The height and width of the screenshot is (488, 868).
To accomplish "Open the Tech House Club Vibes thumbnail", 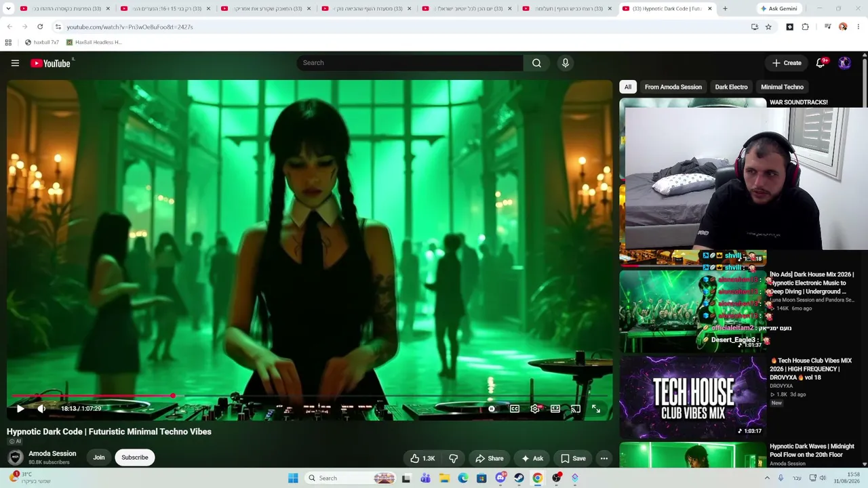I will tap(692, 397).
